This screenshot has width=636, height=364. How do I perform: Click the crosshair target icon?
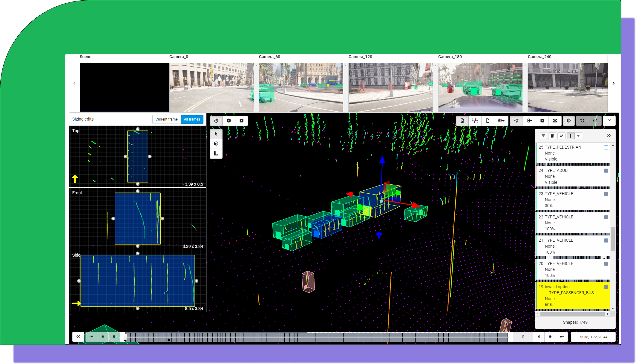coord(568,121)
